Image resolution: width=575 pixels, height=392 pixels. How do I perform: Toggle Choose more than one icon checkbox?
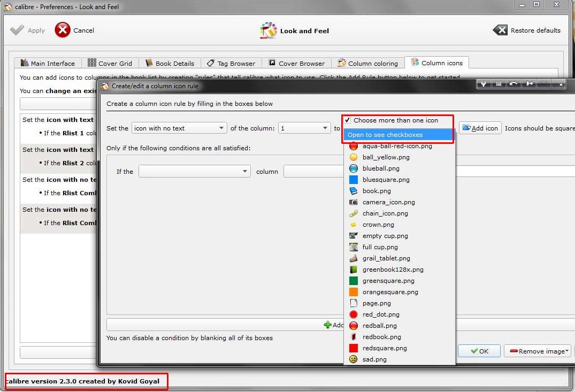347,120
